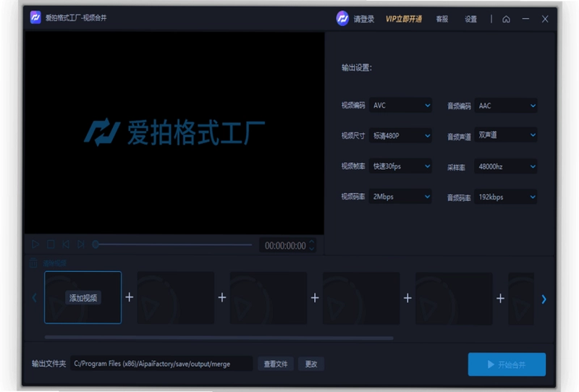This screenshot has height=392, width=579.
Task: Click plus between fourth and fifth slots
Action: click(x=407, y=297)
